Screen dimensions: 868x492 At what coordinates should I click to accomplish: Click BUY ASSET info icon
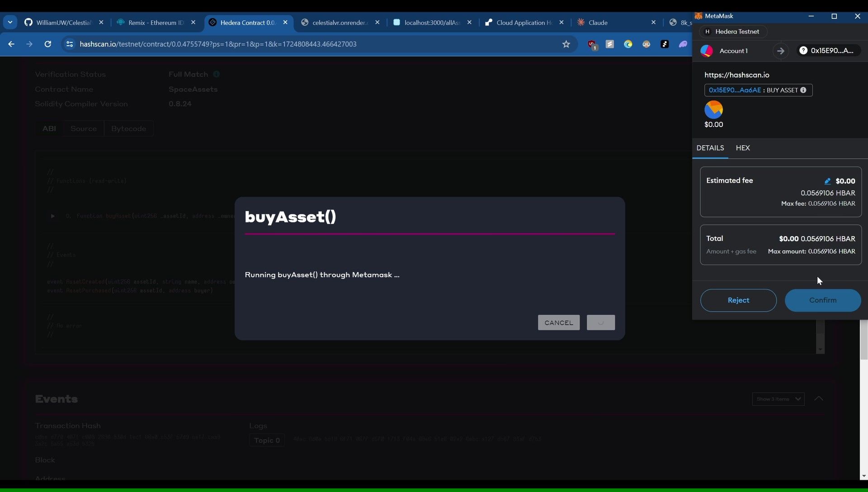pyautogui.click(x=803, y=90)
